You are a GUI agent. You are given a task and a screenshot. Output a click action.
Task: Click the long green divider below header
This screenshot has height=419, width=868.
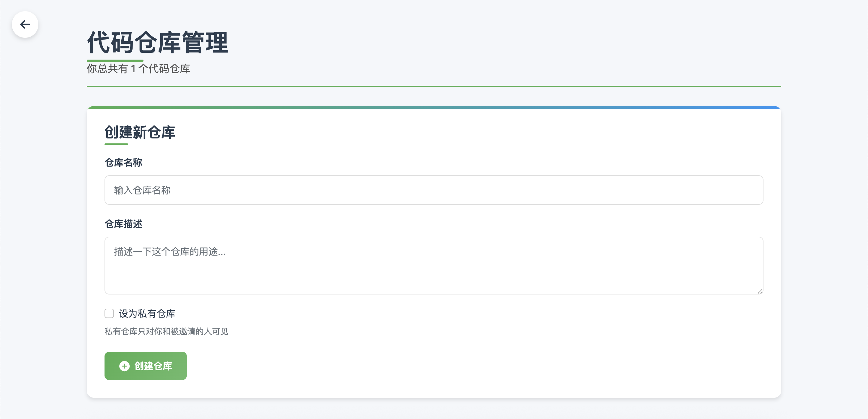[434, 86]
